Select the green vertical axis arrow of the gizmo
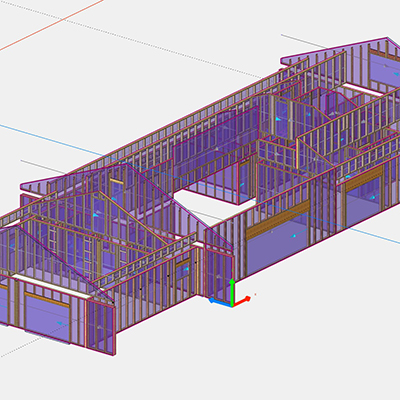400x400 pixels. tap(232, 292)
